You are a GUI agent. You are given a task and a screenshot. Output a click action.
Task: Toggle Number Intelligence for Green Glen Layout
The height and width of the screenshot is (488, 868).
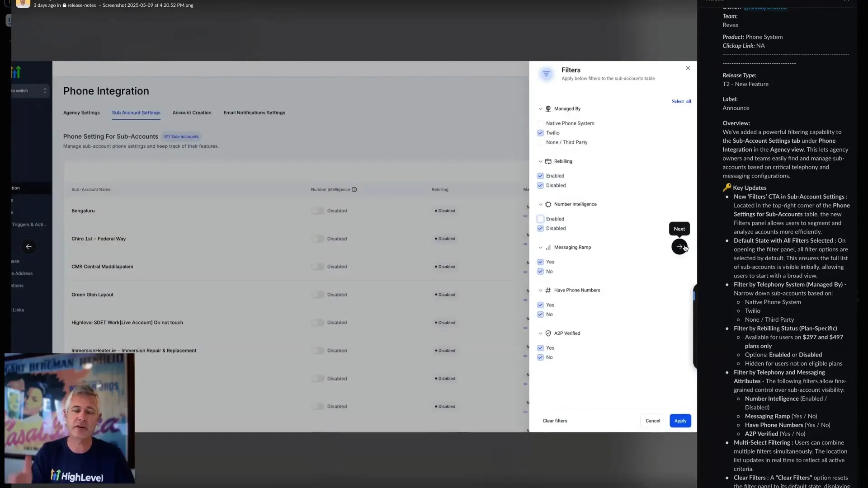(317, 295)
